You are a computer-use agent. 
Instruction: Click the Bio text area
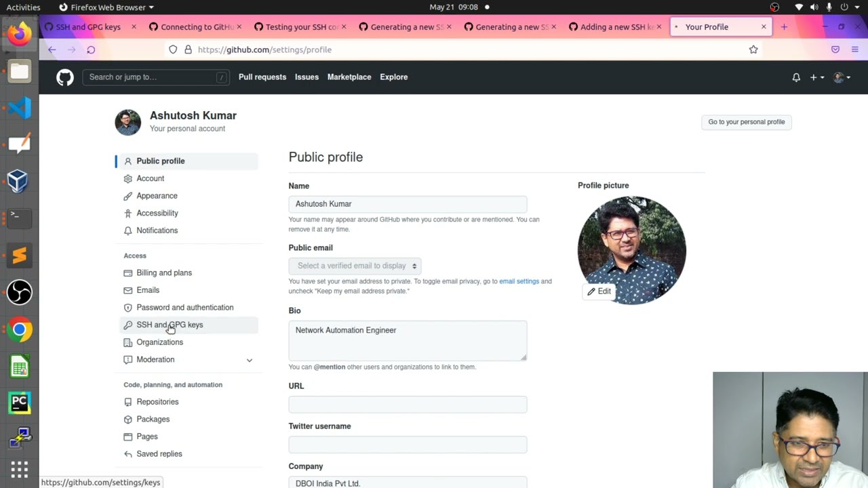[x=408, y=341]
